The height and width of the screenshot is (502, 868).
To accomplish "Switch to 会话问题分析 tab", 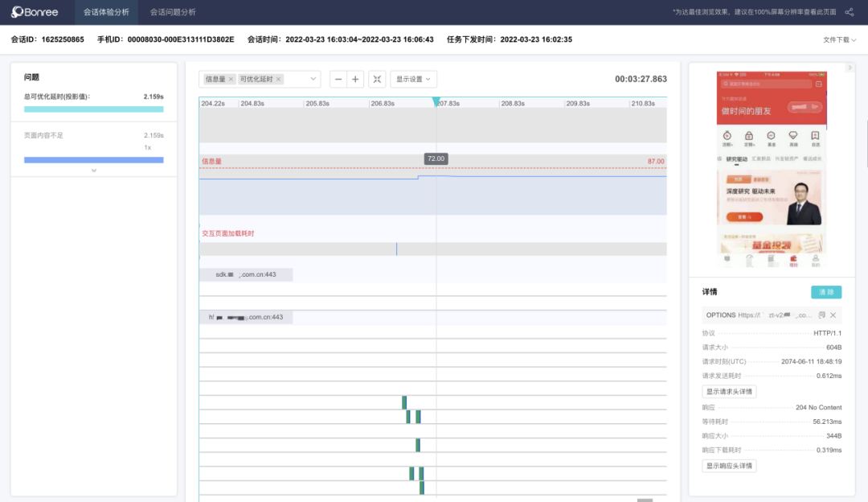I will pos(173,12).
